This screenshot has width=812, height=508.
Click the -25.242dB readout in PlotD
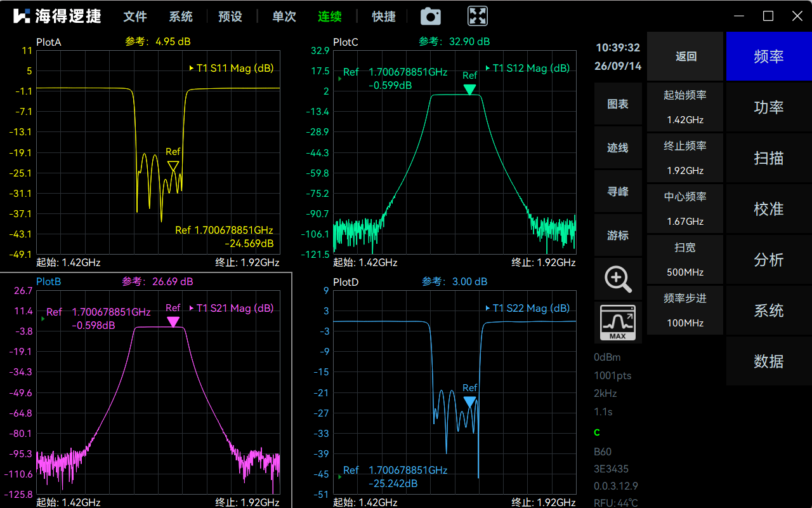coord(393,483)
